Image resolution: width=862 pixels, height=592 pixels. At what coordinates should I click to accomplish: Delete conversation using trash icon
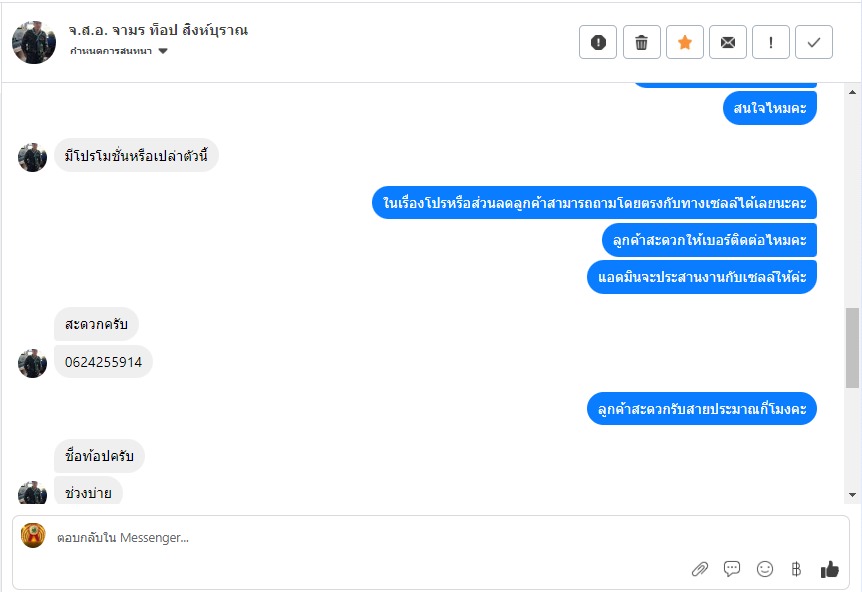pos(642,42)
